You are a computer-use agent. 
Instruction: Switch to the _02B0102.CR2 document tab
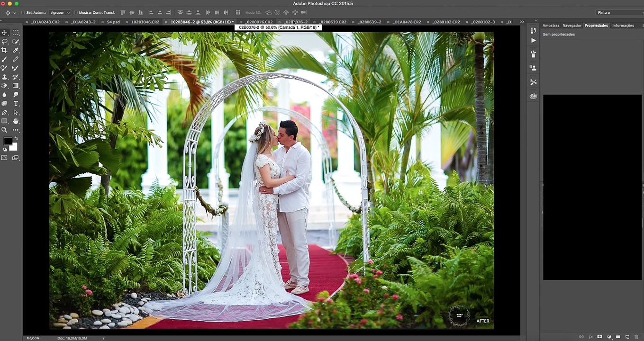[447, 22]
